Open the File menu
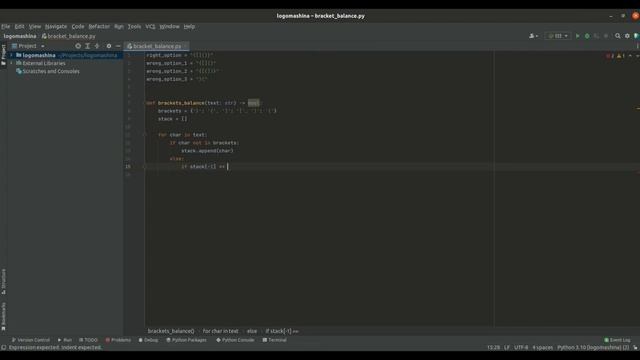This screenshot has width=640, height=360. tap(6, 27)
